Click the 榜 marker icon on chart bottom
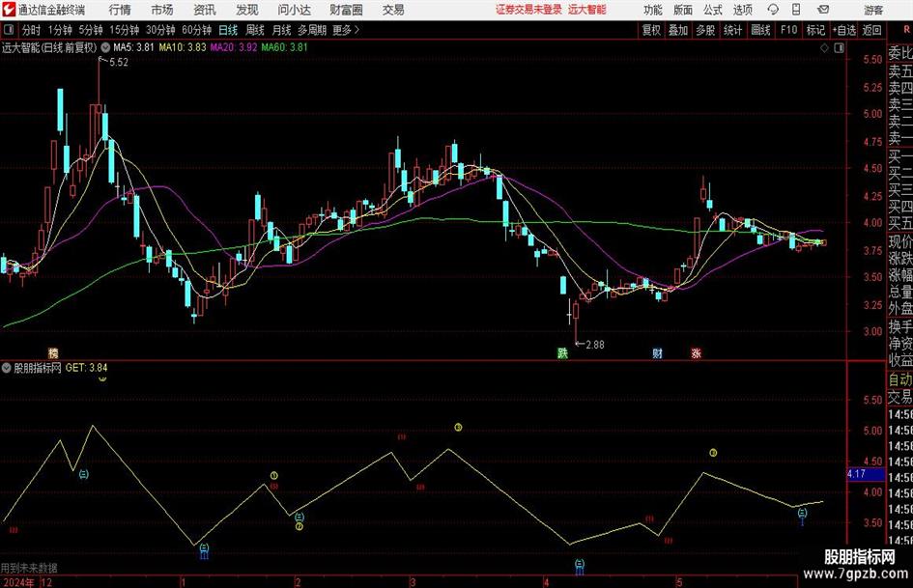The image size is (913, 588). pyautogui.click(x=53, y=353)
